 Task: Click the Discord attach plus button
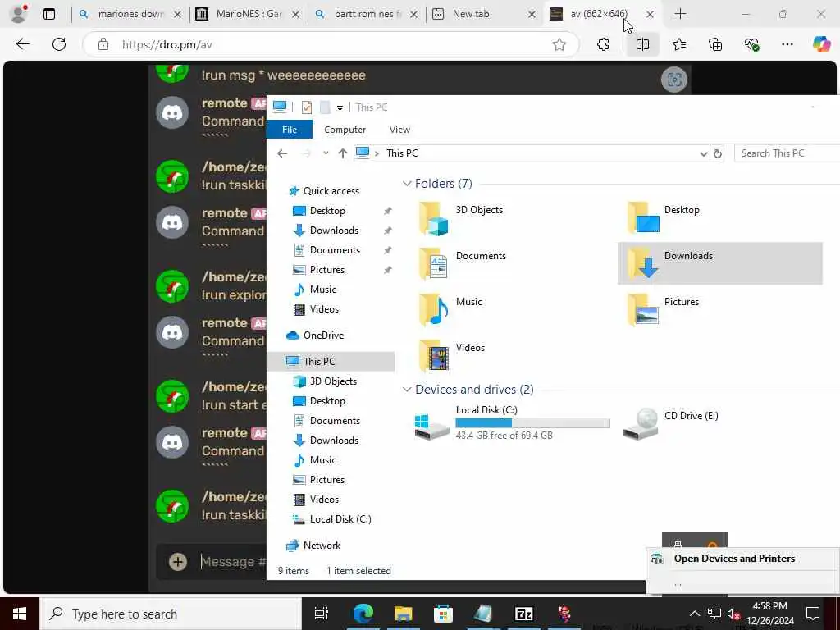(x=178, y=561)
